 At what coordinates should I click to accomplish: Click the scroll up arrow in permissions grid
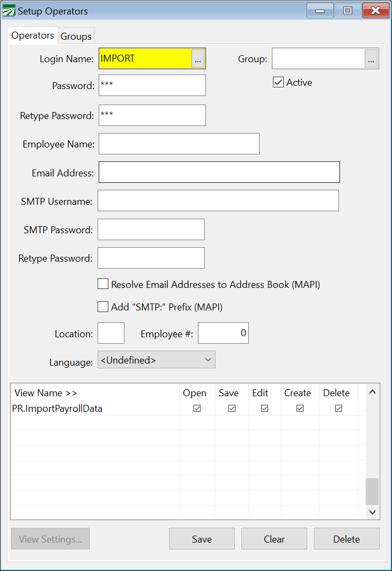pyautogui.click(x=372, y=392)
